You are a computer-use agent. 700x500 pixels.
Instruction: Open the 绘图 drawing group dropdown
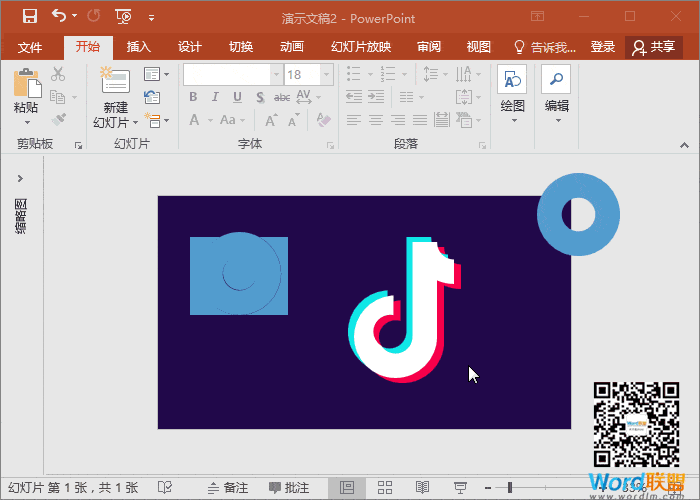[x=512, y=95]
